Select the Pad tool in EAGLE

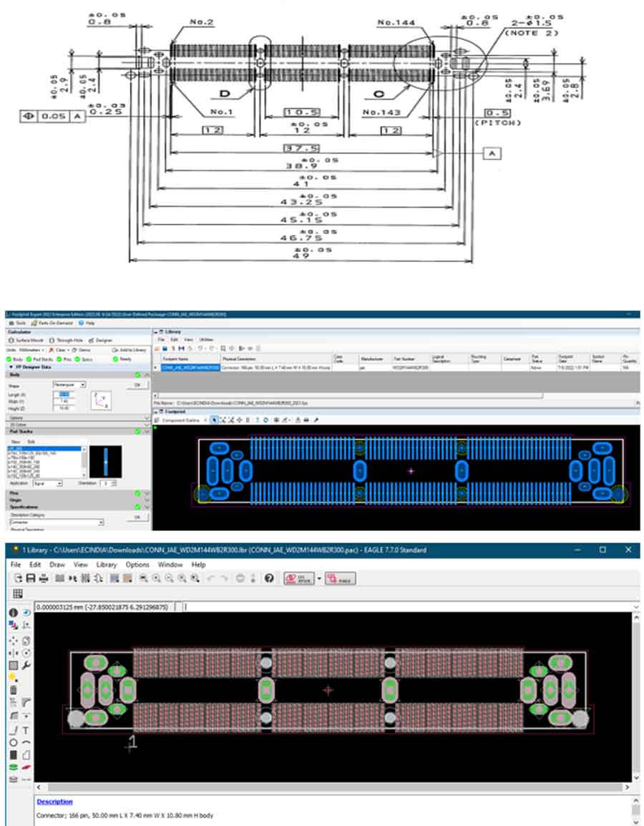14,767
